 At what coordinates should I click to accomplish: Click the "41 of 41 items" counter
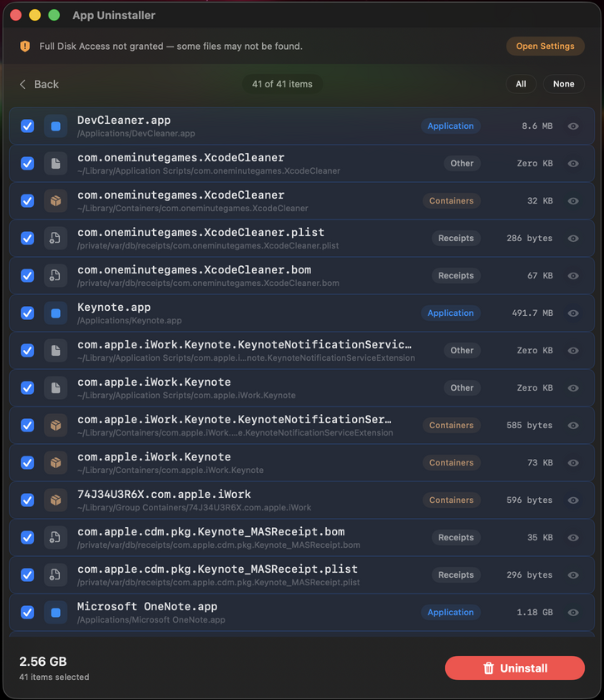[x=282, y=84]
